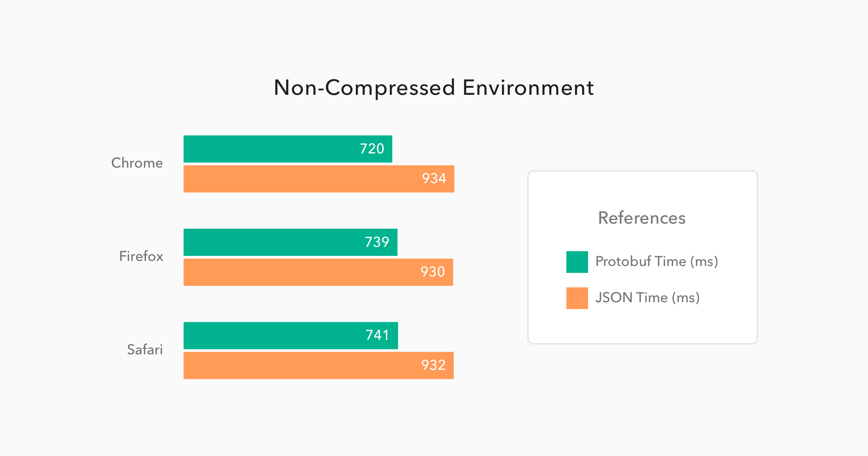Select the Safari axis label
This screenshot has width=868, height=456.
pyautogui.click(x=145, y=350)
